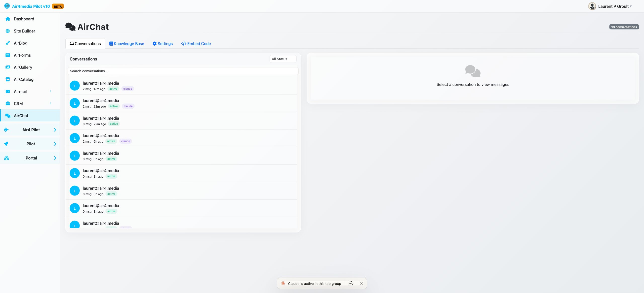Select the Site Builder icon

pos(7,31)
